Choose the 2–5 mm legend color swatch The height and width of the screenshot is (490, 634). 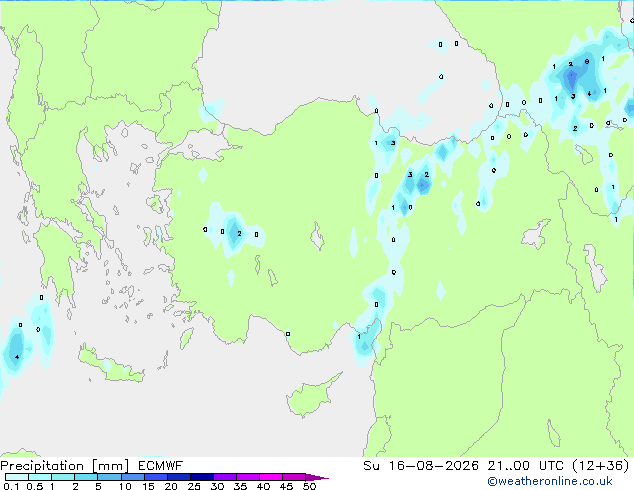pos(86,477)
